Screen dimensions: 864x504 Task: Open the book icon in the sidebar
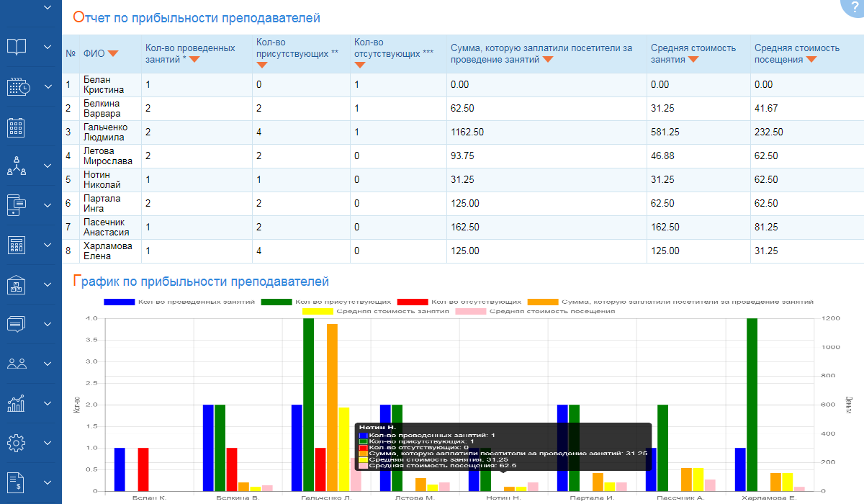[x=17, y=47]
